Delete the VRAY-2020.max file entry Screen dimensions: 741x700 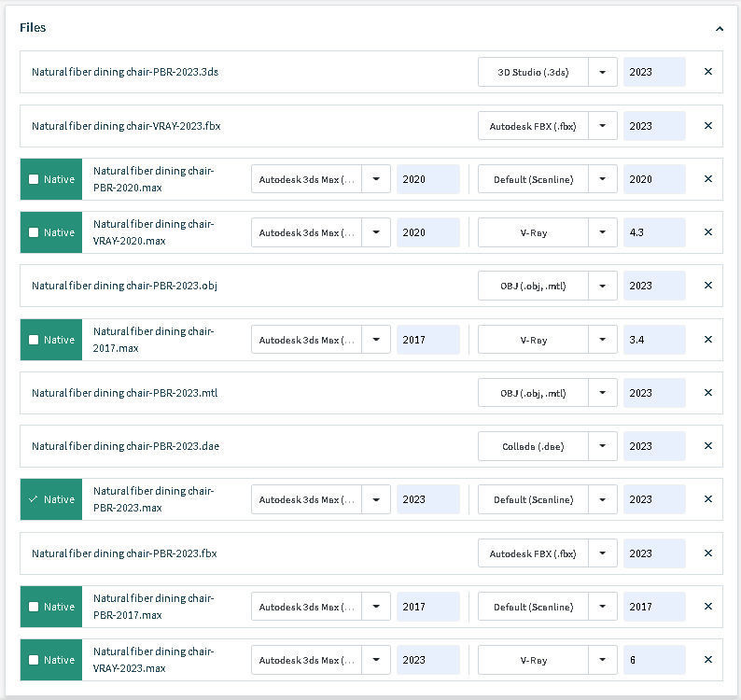[x=707, y=232]
